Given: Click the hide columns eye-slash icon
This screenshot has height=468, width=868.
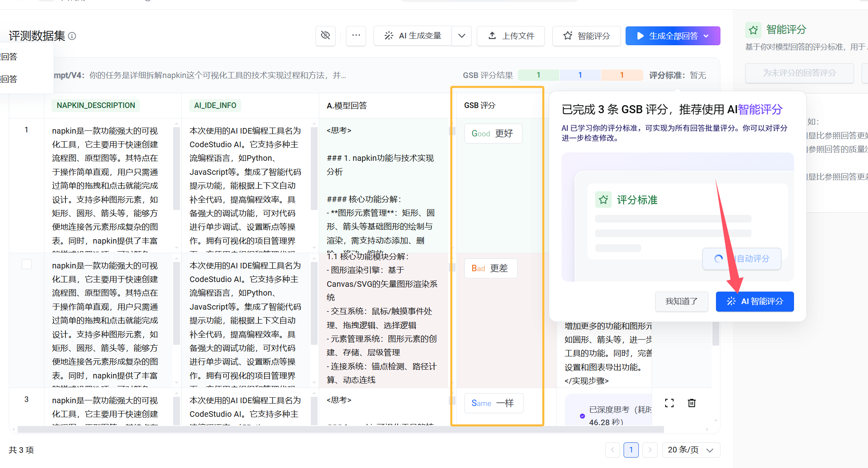Looking at the screenshot, I should tap(325, 36).
